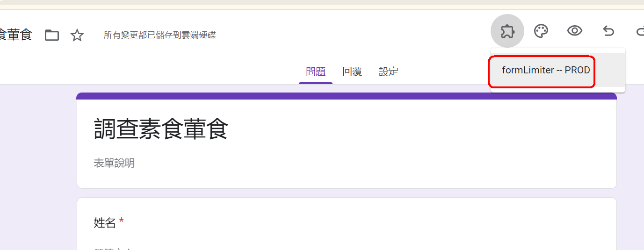Move form using the folder icon
644x250 pixels.
coord(52,35)
